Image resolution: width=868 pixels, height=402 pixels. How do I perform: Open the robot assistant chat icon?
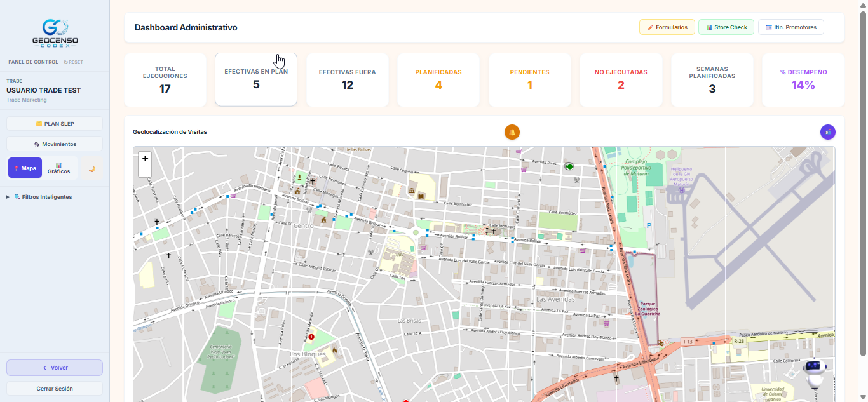coord(813,373)
